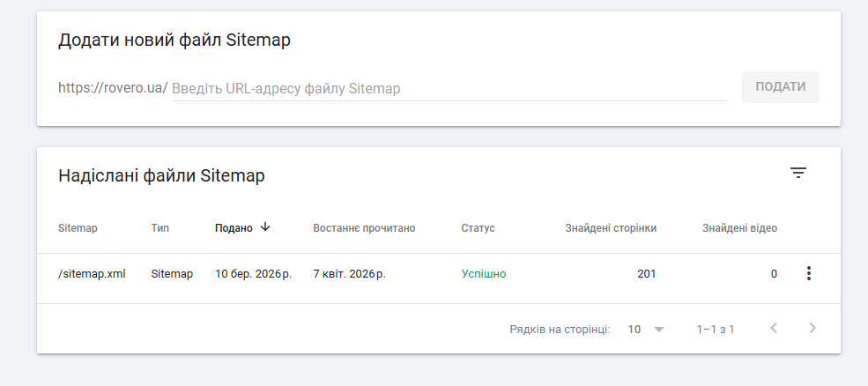
Task: Click the rows per page value 10
Action: click(x=634, y=330)
